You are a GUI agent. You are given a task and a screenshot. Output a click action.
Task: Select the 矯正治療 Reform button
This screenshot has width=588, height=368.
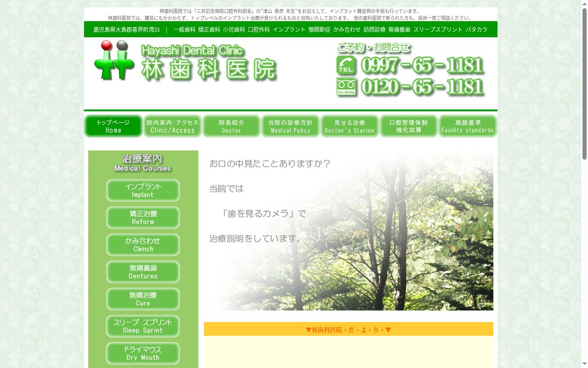143,218
